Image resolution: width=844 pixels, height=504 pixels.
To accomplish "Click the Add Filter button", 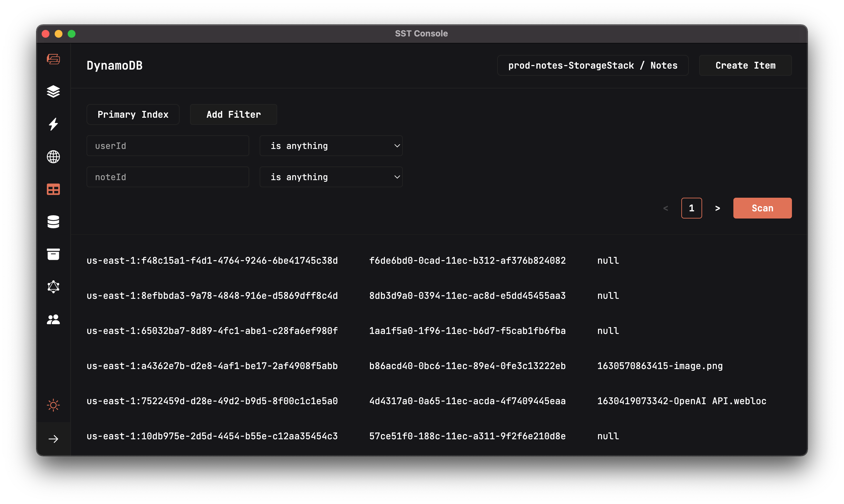I will [233, 114].
